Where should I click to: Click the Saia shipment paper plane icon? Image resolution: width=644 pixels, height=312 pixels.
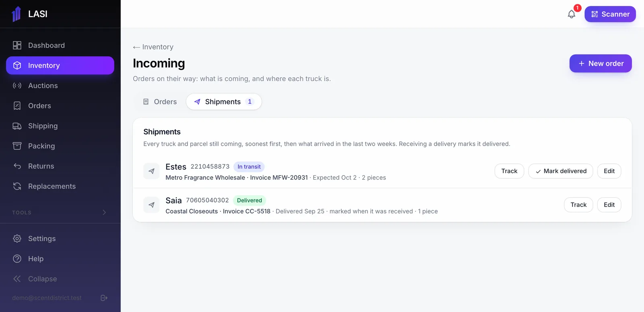click(x=151, y=205)
